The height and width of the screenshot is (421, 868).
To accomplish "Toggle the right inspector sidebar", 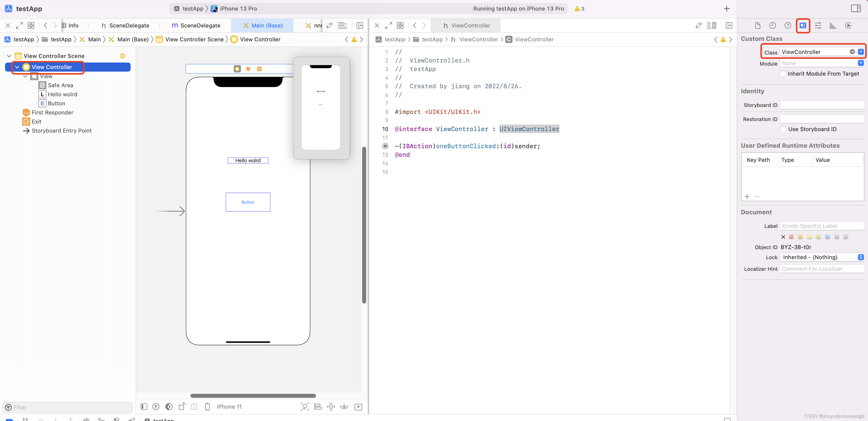I will pyautogui.click(x=856, y=8).
